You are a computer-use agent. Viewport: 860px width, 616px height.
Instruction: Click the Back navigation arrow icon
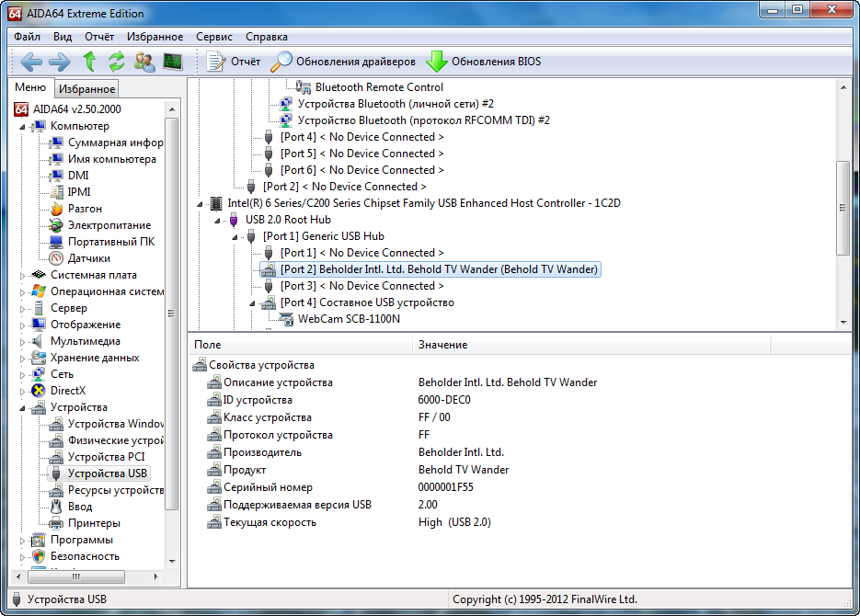point(31,62)
